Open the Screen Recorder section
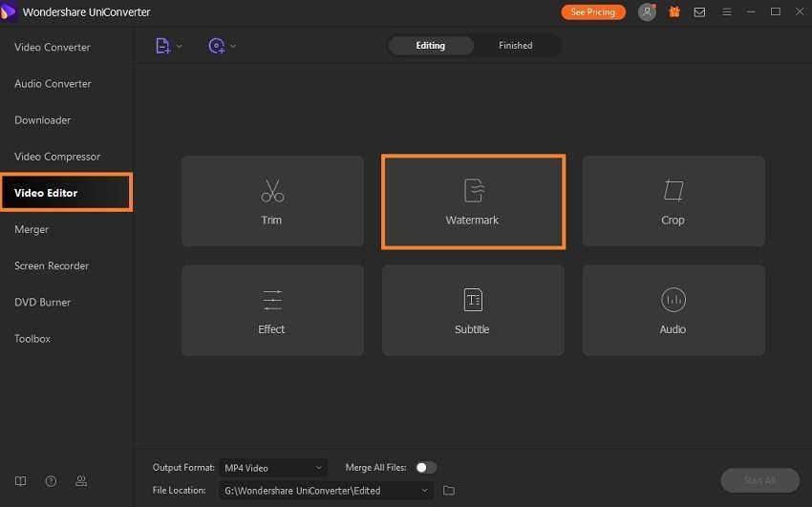 (52, 266)
